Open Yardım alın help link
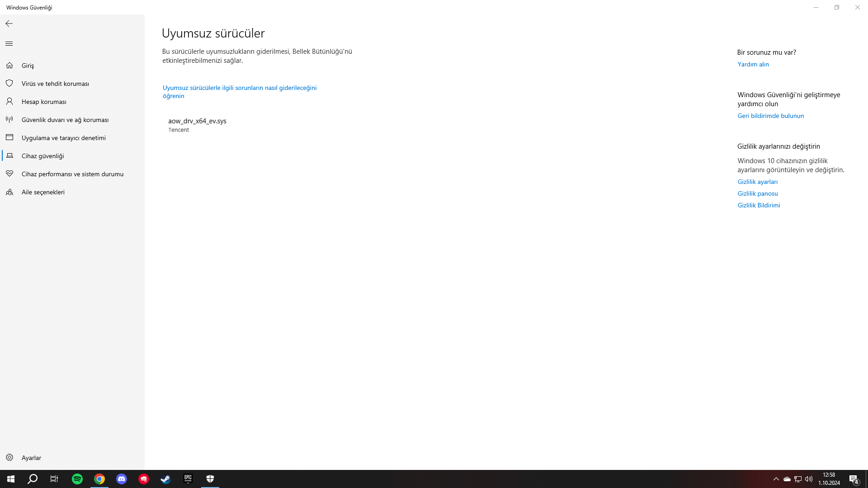The width and height of the screenshot is (868, 488). 753,64
